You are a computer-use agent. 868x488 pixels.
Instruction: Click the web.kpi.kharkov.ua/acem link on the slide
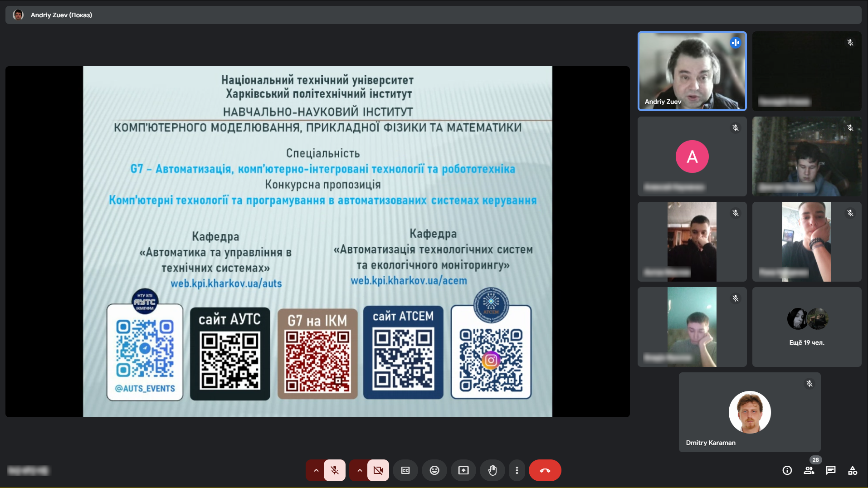(409, 281)
